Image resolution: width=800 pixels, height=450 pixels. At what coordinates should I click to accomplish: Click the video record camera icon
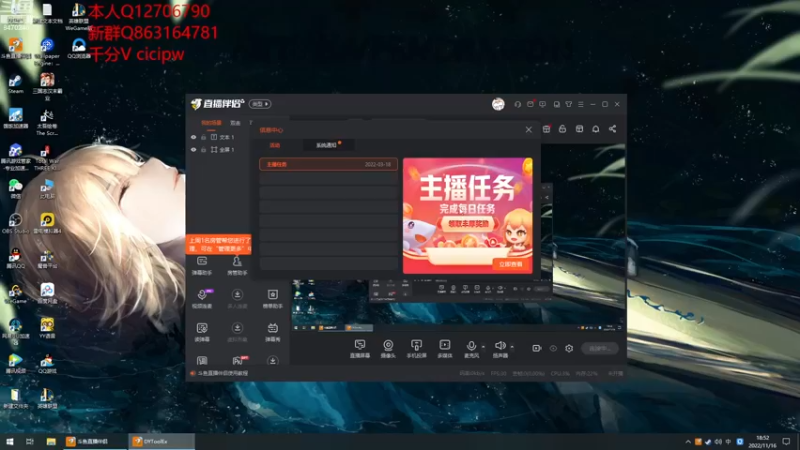point(536,348)
